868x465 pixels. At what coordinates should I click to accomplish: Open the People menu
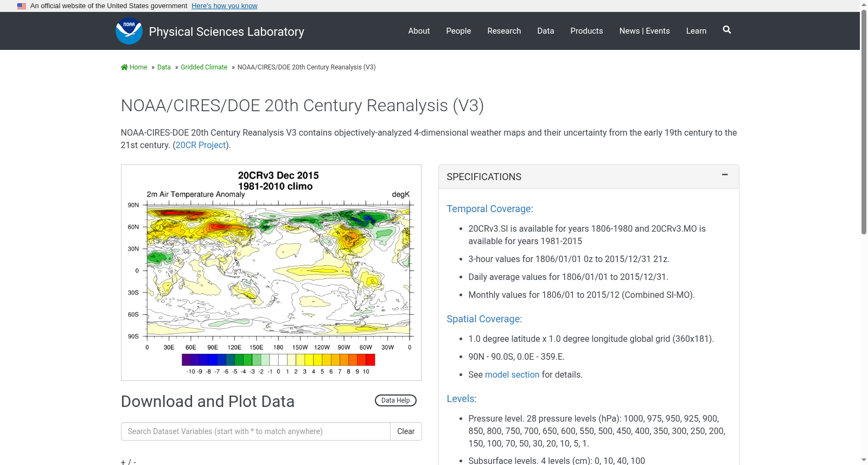[x=458, y=31]
